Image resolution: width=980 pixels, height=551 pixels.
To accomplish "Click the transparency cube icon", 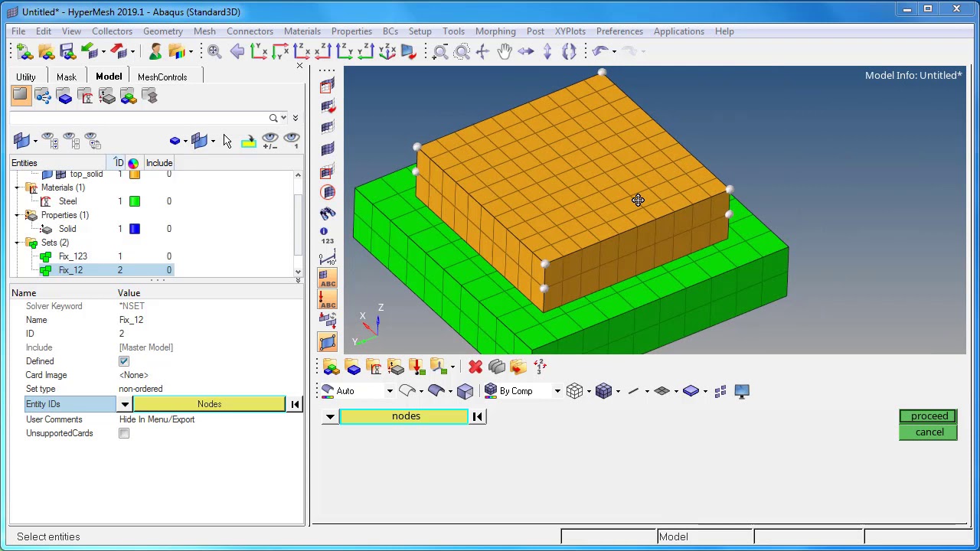I will pyautogui.click(x=465, y=391).
